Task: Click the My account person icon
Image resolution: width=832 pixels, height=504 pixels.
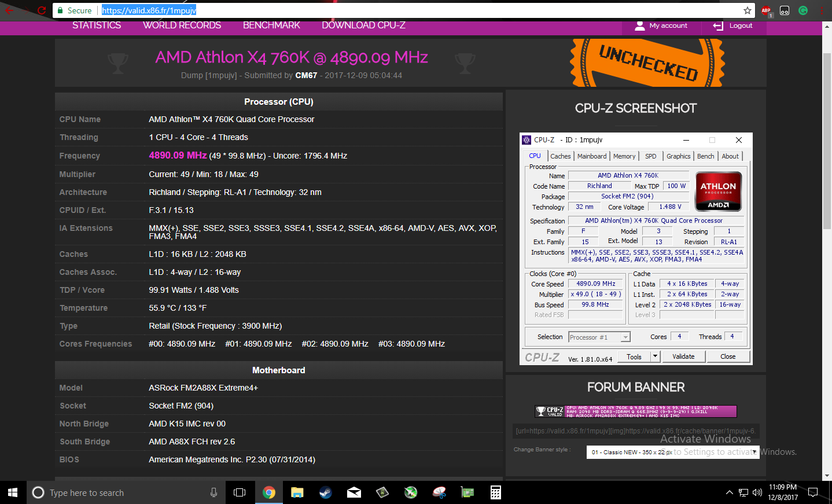Action: coord(639,25)
